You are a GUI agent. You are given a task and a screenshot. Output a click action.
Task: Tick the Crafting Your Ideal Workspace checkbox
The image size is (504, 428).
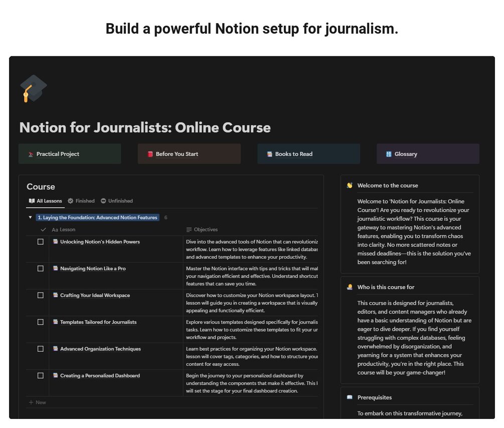pos(41,295)
